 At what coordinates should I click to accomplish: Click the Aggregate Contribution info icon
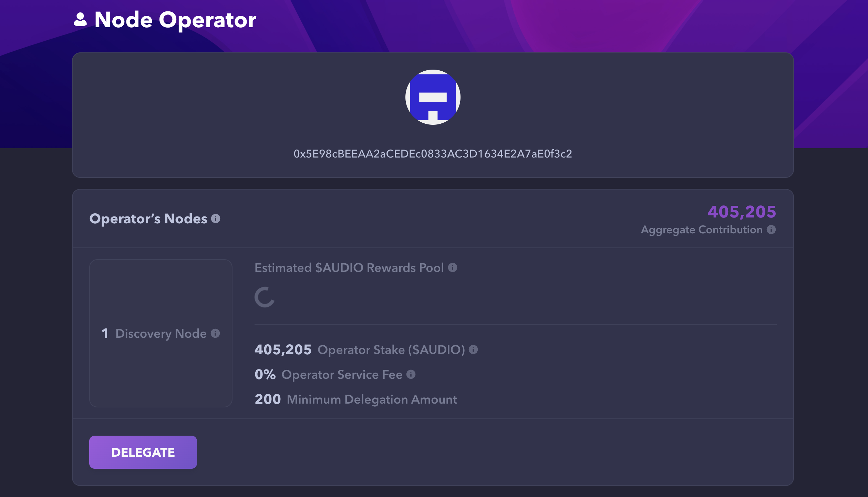[771, 230]
